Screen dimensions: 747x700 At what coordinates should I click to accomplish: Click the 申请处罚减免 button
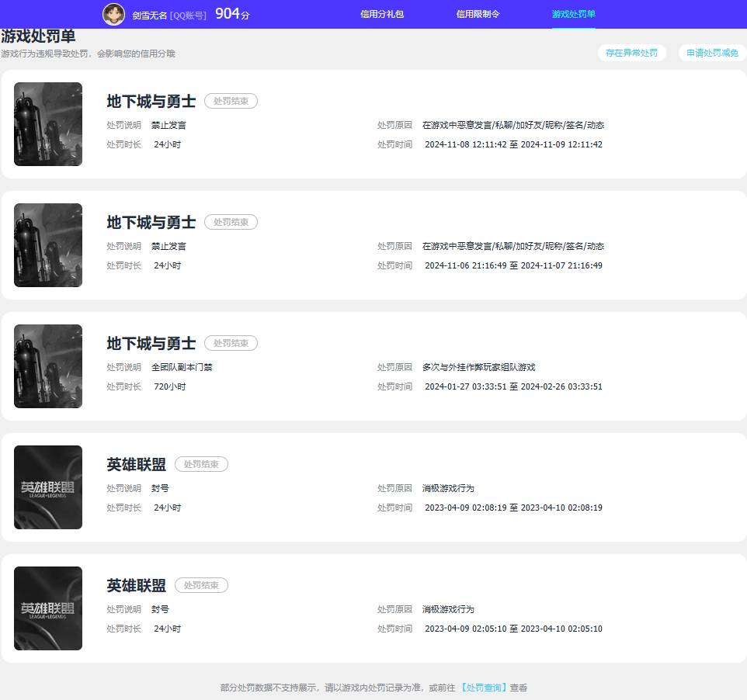[712, 53]
